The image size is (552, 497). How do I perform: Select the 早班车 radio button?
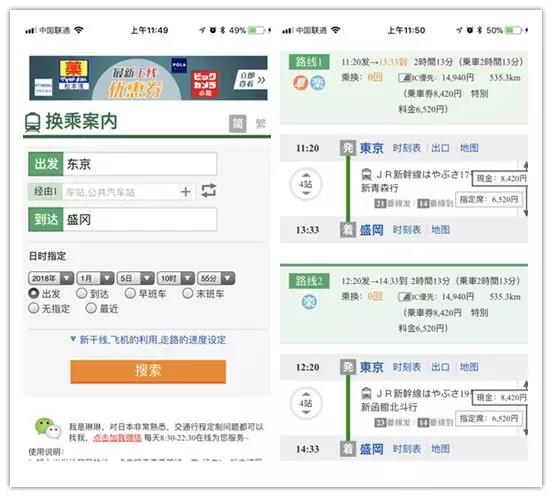coord(130,293)
